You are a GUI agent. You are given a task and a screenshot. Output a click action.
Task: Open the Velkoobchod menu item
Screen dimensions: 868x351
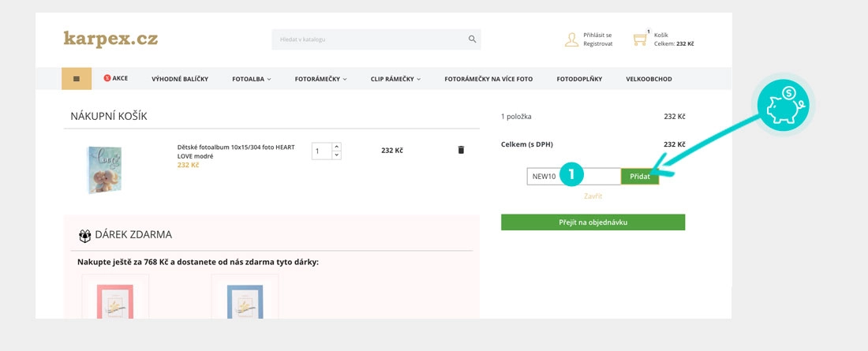coord(649,79)
